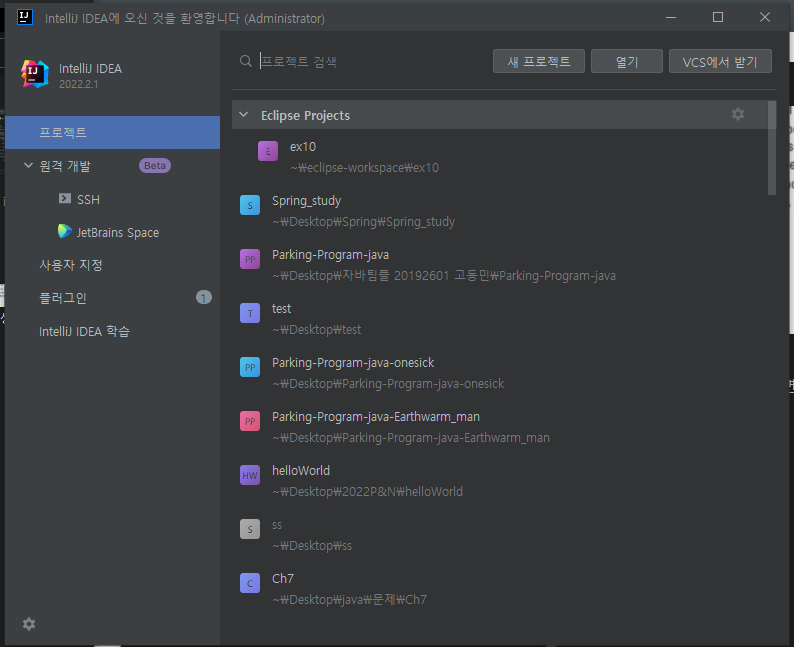Click the Beta badge next to 원격 개발
The width and height of the screenshot is (794, 647).
pyautogui.click(x=155, y=166)
